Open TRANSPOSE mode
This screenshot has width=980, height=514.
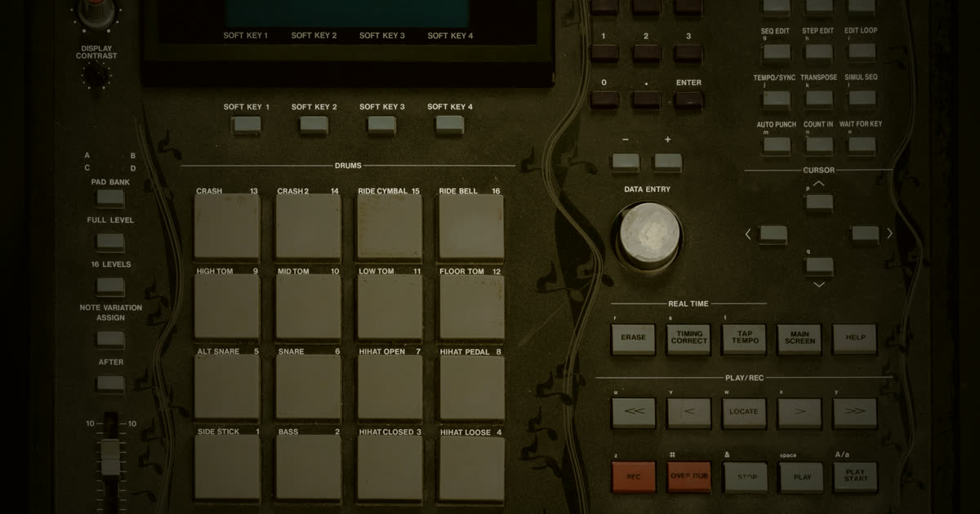click(x=818, y=99)
